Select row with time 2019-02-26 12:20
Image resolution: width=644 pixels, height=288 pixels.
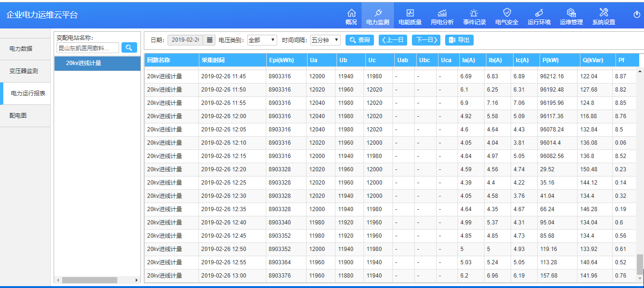coord(390,169)
